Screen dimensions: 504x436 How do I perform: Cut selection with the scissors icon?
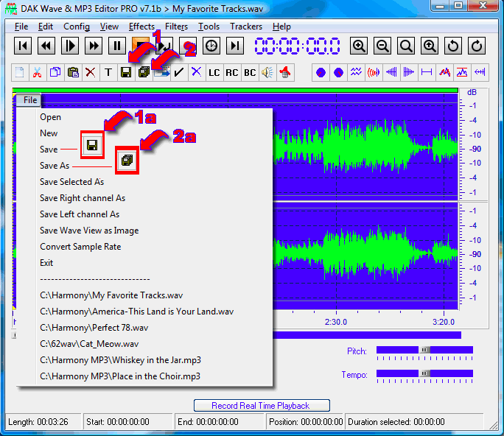pos(38,72)
